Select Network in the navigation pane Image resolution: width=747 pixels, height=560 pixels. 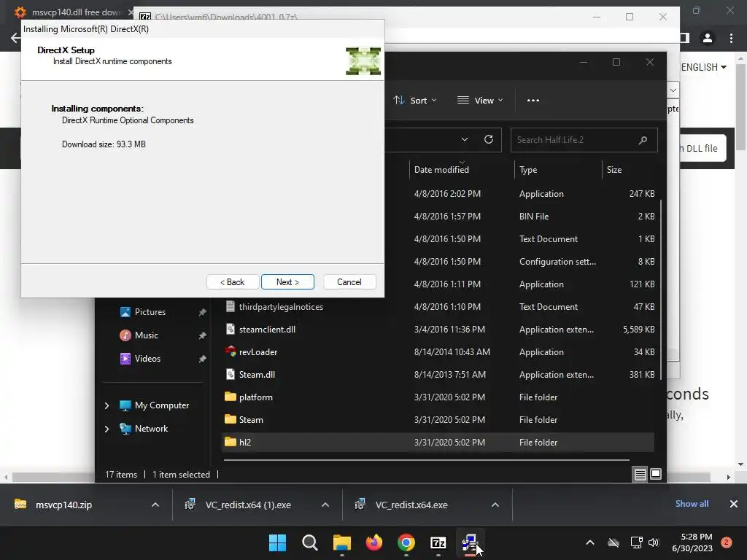(x=151, y=429)
